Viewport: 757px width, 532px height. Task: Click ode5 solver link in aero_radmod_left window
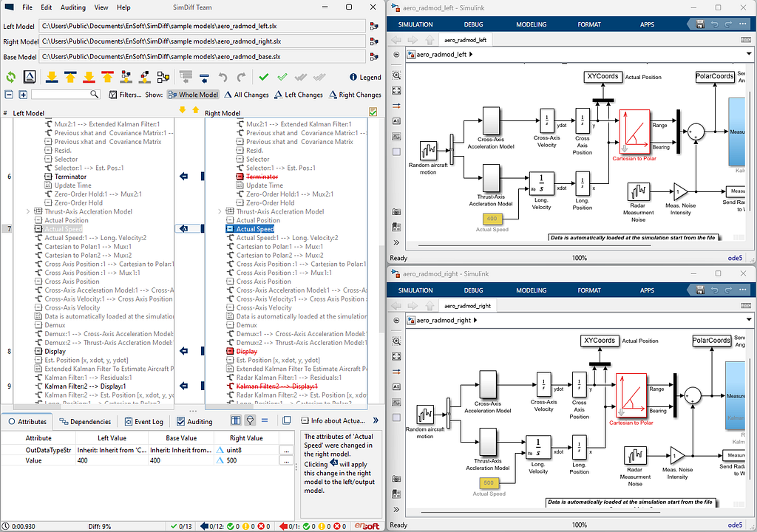(735, 258)
